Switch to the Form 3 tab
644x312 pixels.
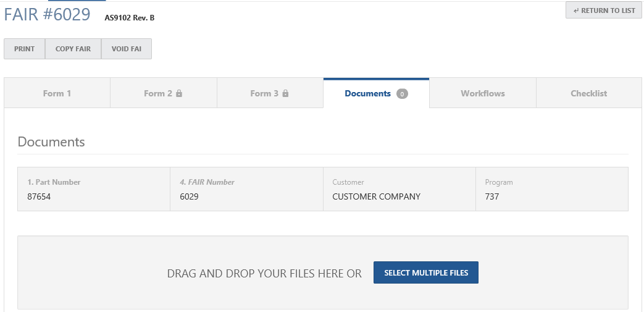[270, 93]
